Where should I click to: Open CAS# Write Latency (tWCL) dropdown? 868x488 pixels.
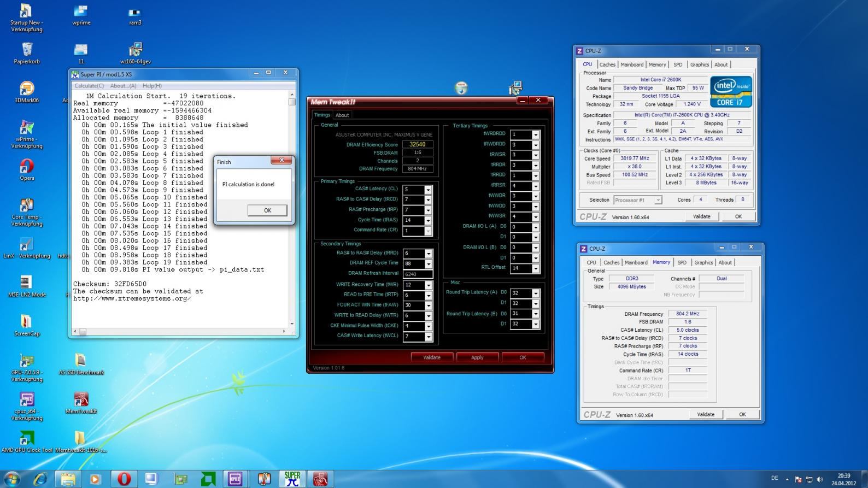pos(428,337)
